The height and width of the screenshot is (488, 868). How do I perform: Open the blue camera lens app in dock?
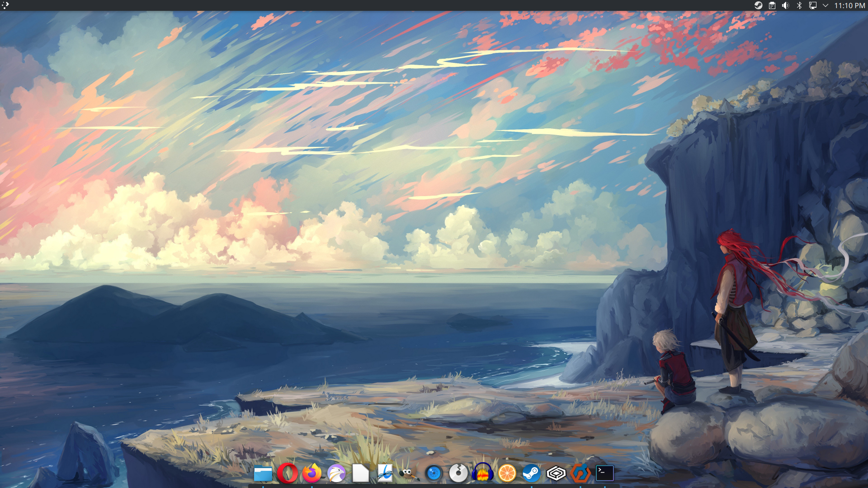pos(434,474)
